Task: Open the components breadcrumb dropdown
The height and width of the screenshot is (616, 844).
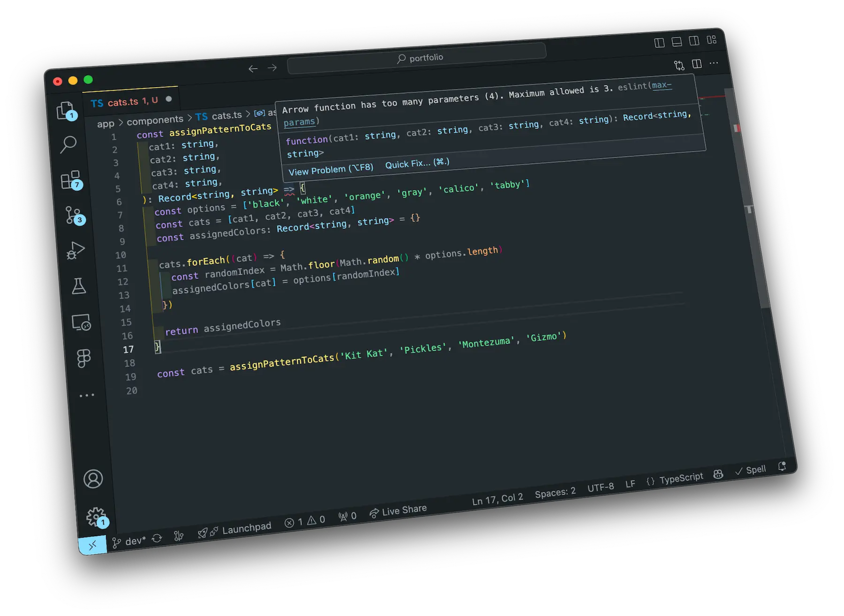Action: pos(155,119)
